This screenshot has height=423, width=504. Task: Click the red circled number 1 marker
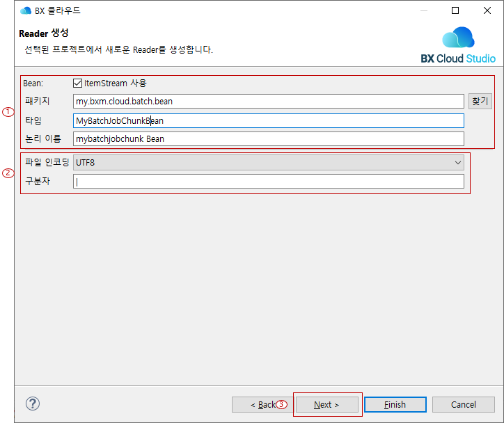pyautogui.click(x=9, y=112)
